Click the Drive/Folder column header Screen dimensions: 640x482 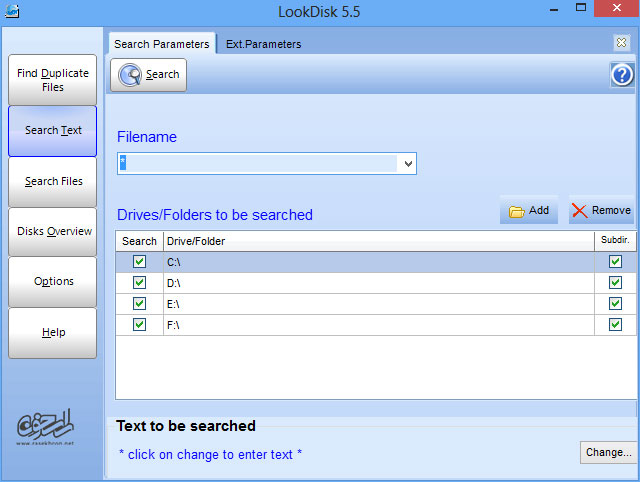[379, 241]
